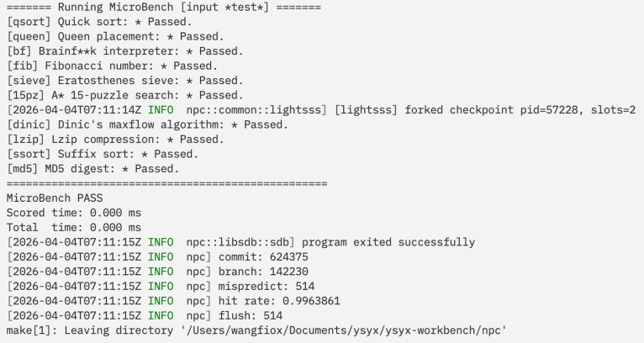Click the Scored time value line
644x343 pixels.
[74, 213]
